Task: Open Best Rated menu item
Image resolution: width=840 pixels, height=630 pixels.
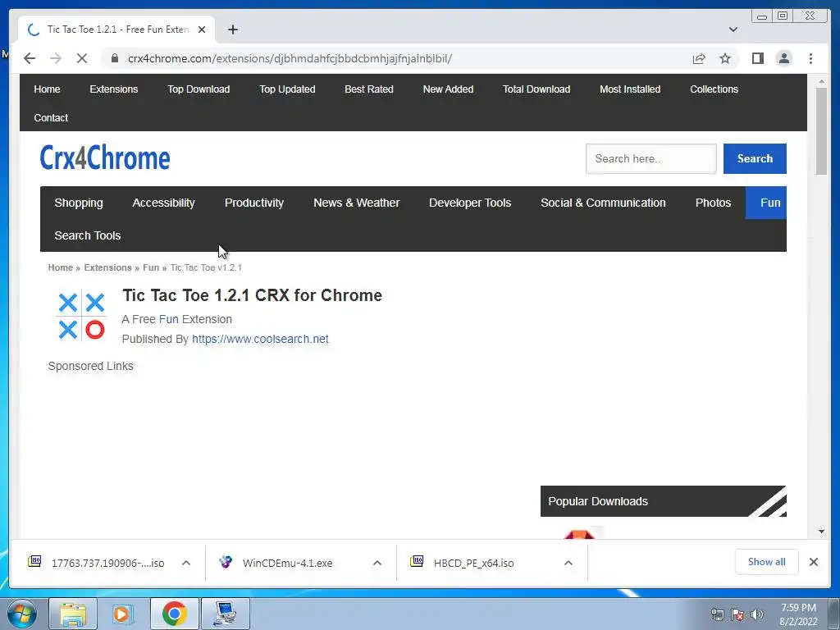Action: (369, 89)
